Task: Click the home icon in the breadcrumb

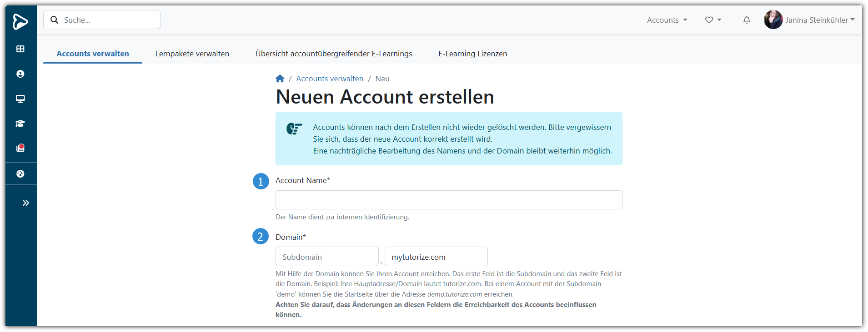Action: tap(280, 79)
